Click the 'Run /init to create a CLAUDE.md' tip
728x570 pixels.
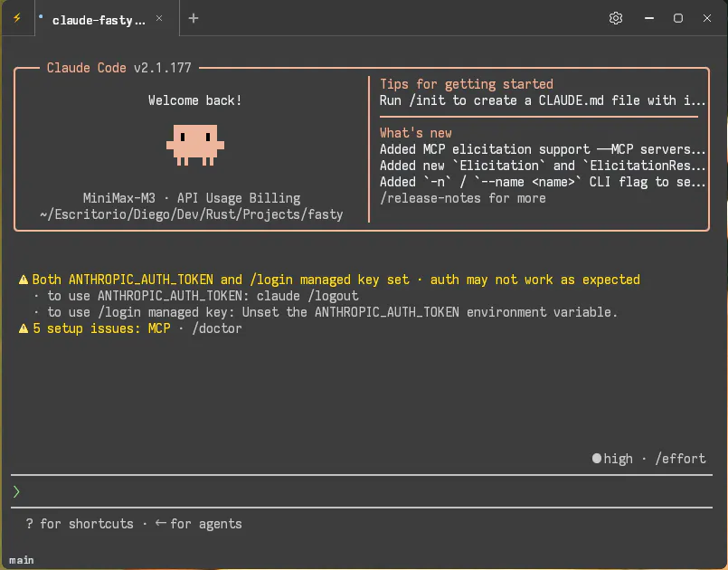pos(543,100)
